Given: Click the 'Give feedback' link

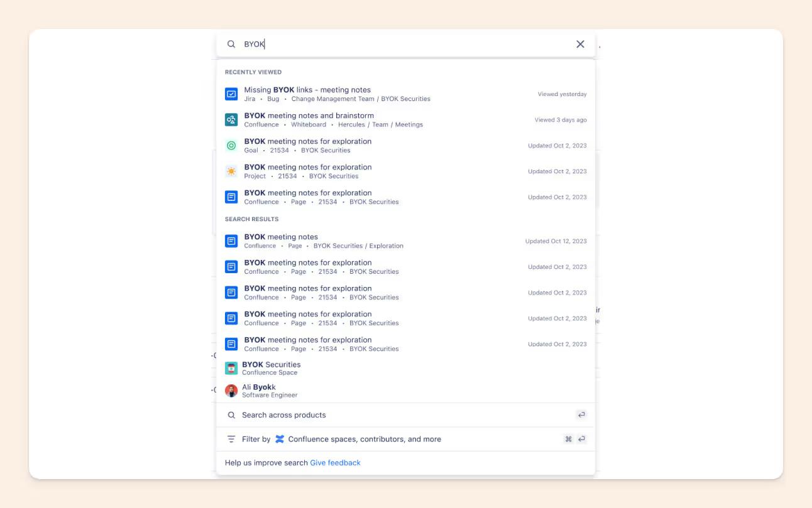Looking at the screenshot, I should (x=335, y=463).
